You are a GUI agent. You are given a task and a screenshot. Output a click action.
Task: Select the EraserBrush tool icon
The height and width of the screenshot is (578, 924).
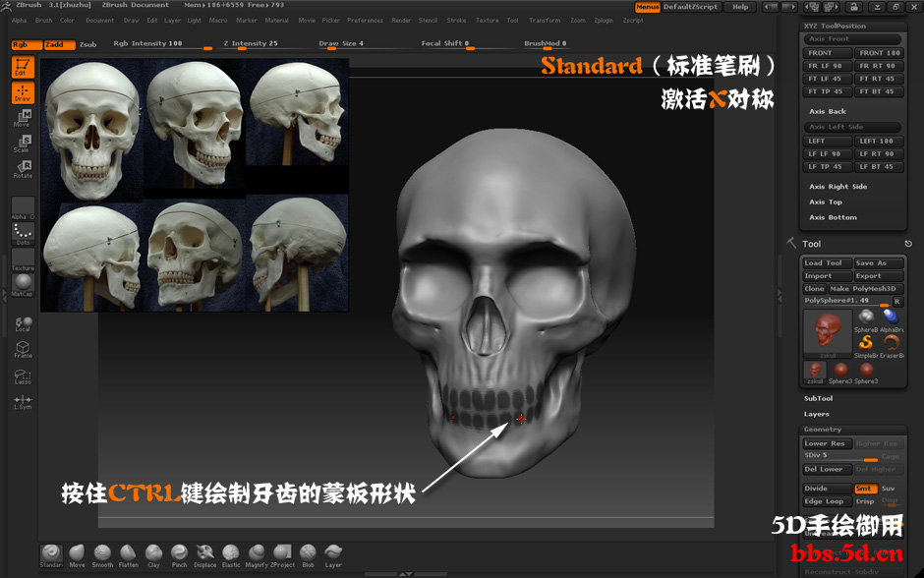[x=892, y=343]
